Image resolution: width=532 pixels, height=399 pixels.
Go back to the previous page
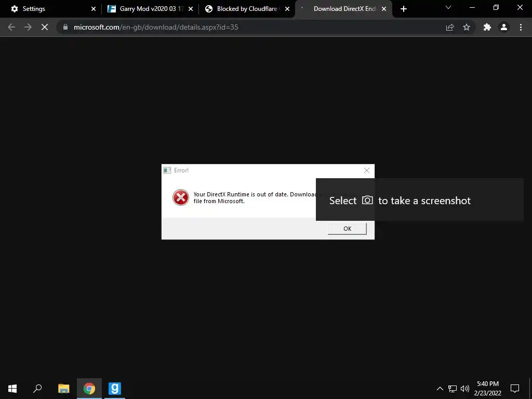tap(11, 27)
